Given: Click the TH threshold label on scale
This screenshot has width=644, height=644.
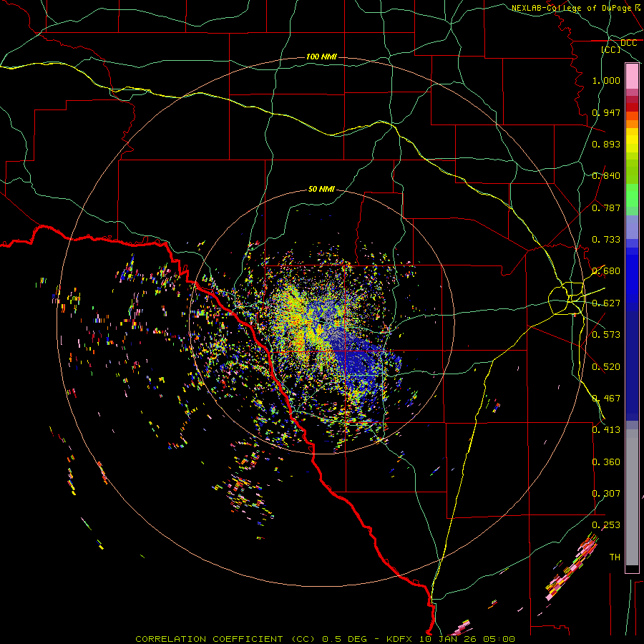Looking at the screenshot, I should [615, 557].
